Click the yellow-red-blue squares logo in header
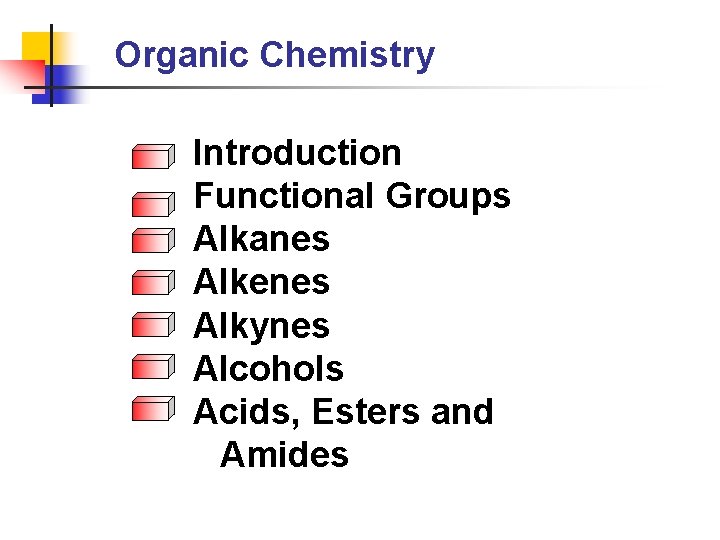Image resolution: width=720 pixels, height=540 pixels. [x=45, y=65]
